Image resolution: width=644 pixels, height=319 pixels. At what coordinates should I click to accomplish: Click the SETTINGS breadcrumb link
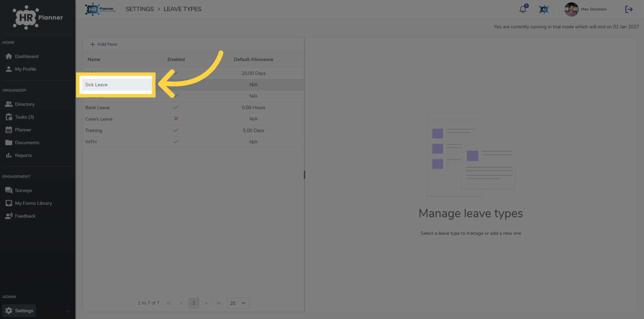tap(140, 9)
